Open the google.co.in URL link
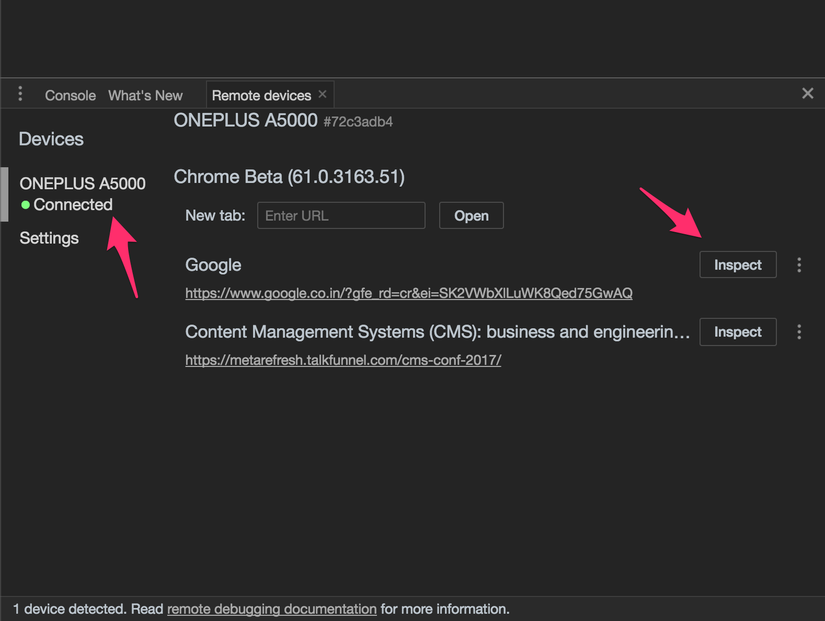825x621 pixels. click(409, 293)
